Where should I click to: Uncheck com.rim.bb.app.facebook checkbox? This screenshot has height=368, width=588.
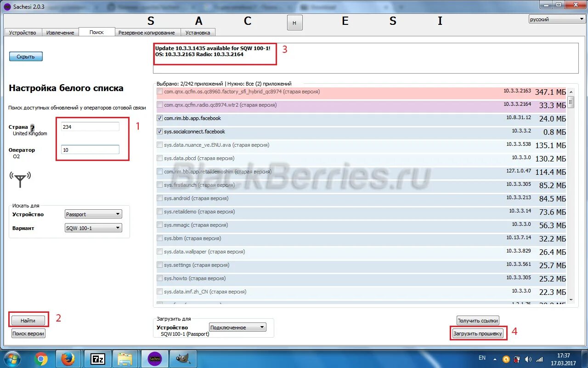[x=159, y=118]
